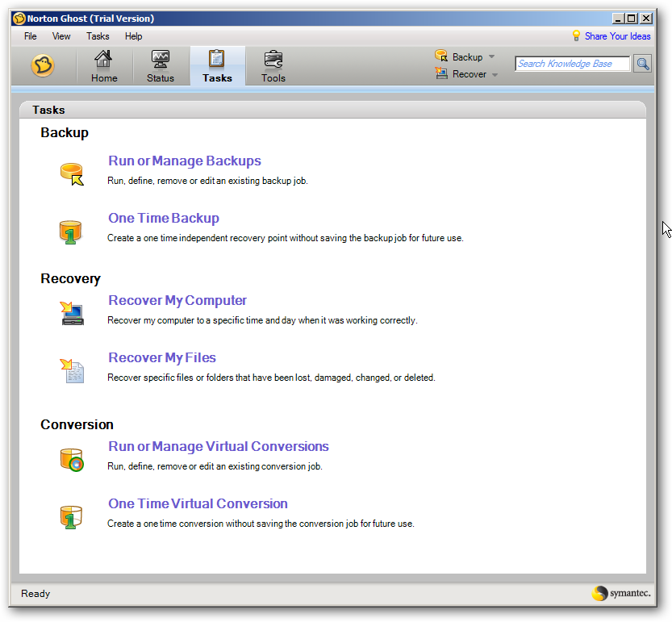Expand the Backup dropdown arrow
Screen dimensions: 672x622
click(491, 56)
